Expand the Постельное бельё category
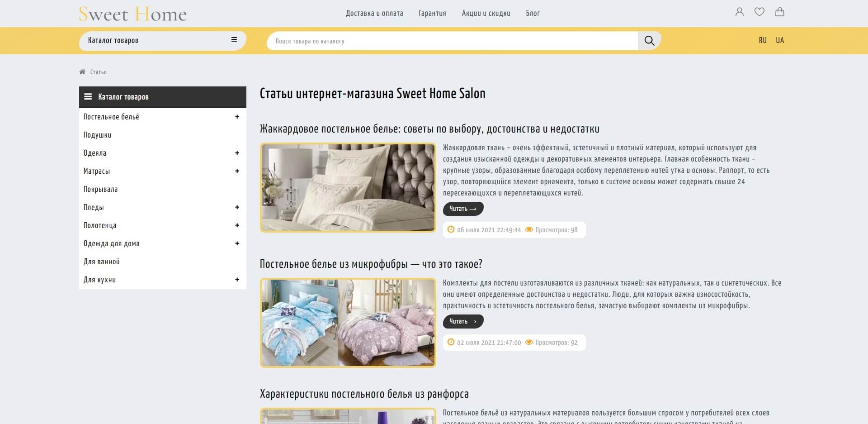This screenshot has width=868, height=424. (x=237, y=117)
